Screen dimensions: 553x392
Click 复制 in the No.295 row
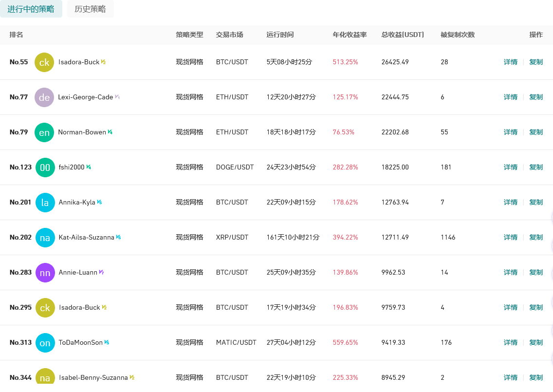point(535,307)
